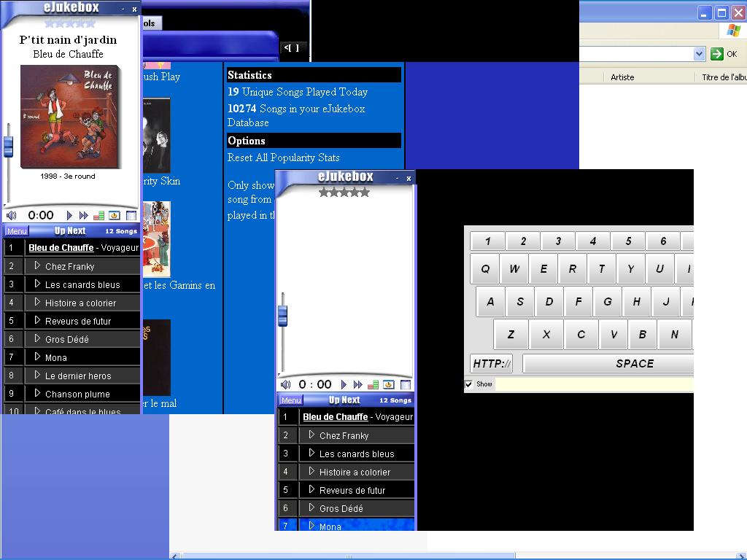Click number 1 key on on-screen keyboard

(487, 241)
